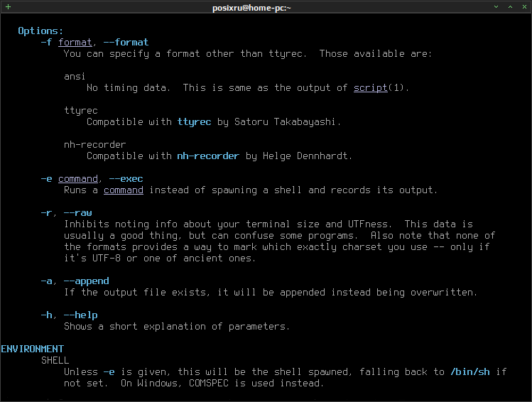
Task: Click 'No timing data.' sentence
Action: point(129,87)
